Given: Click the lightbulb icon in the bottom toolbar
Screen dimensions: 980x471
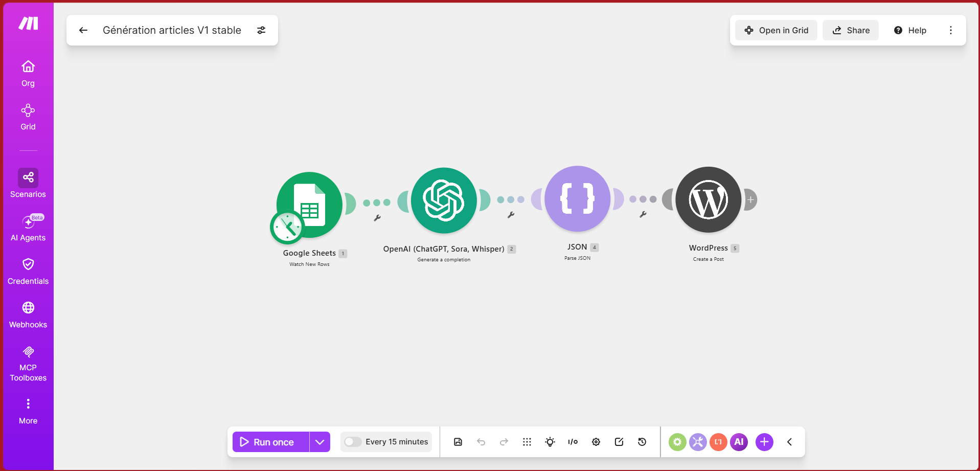Looking at the screenshot, I should tap(550, 442).
